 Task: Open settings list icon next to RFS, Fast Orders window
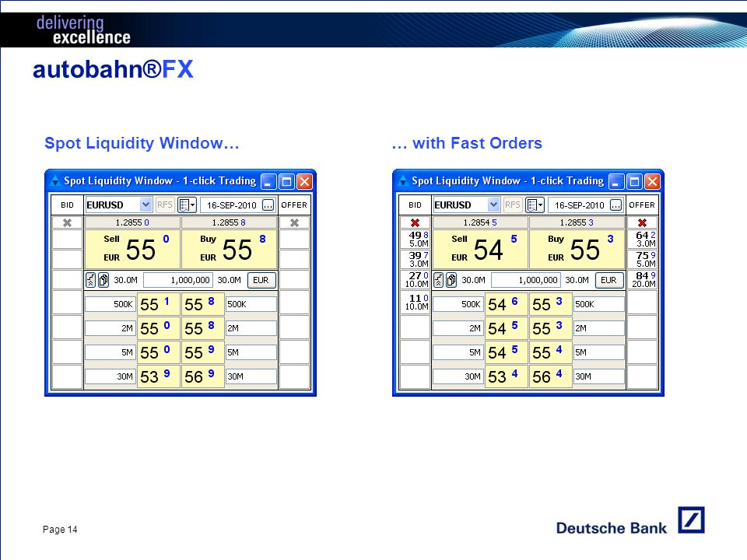point(535,205)
